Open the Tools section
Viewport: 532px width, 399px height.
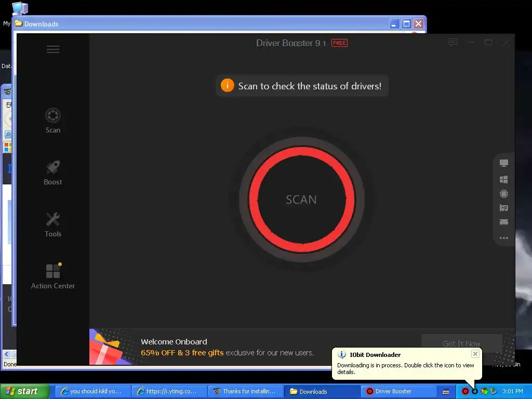click(53, 224)
